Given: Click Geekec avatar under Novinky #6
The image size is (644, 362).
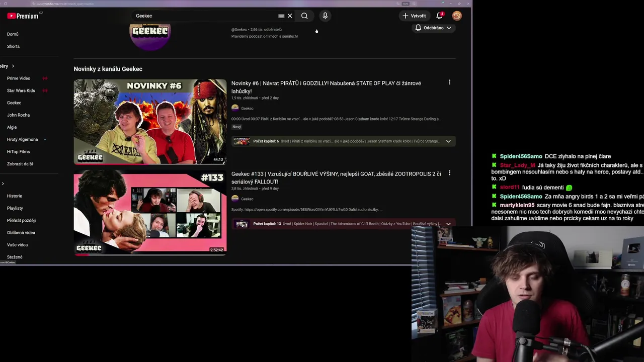Looking at the screenshot, I should click(x=235, y=108).
